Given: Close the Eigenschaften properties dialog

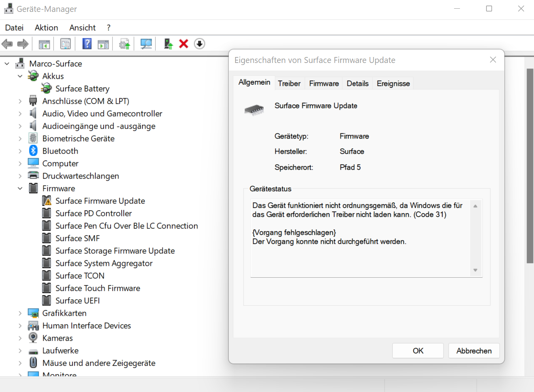Looking at the screenshot, I should 493,60.
